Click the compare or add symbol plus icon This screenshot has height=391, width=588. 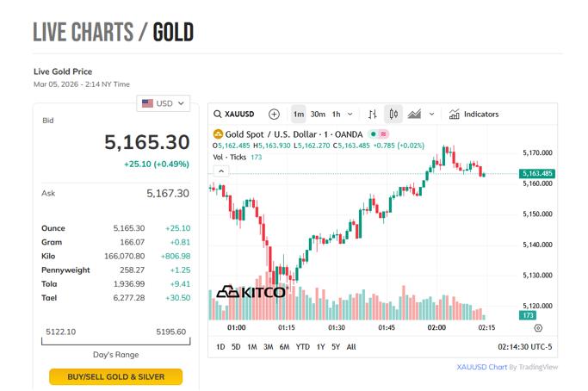[274, 115]
